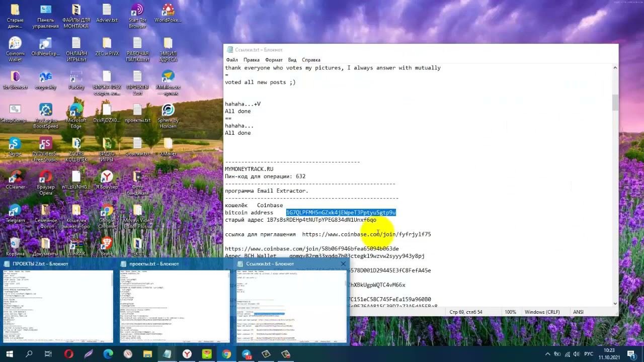Open WinRAR desktop shortcut
This screenshot has width=644, height=362.
[76, 246]
